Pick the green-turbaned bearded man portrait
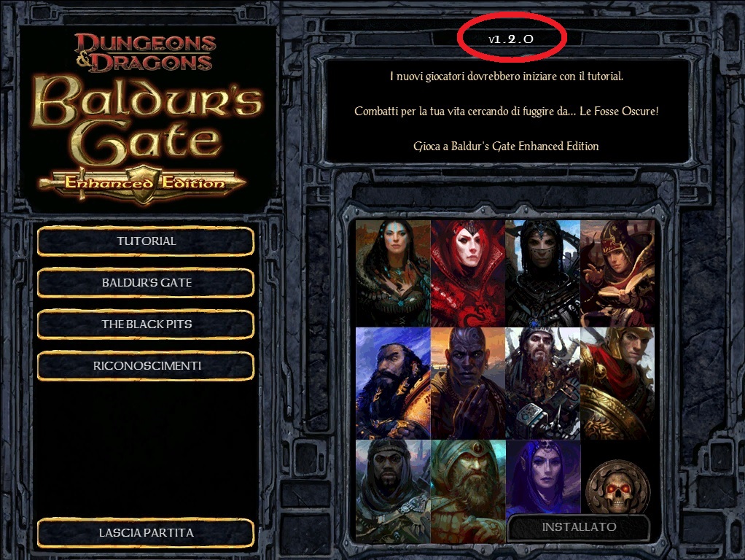Image resolution: width=745 pixels, height=560 pixels. point(467,491)
